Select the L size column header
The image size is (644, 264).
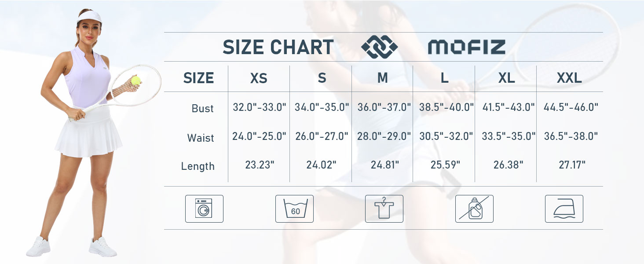tap(445, 78)
